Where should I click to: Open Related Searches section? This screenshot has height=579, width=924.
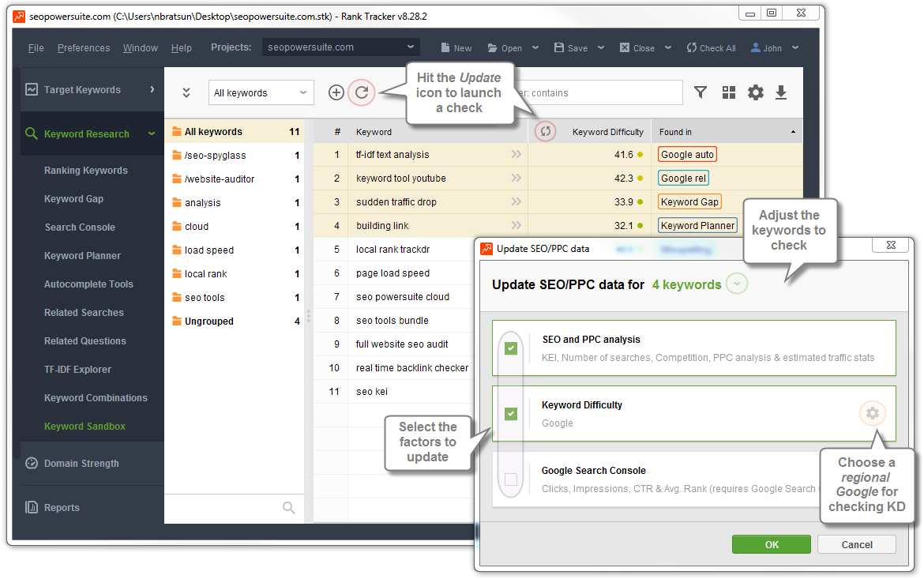85,313
